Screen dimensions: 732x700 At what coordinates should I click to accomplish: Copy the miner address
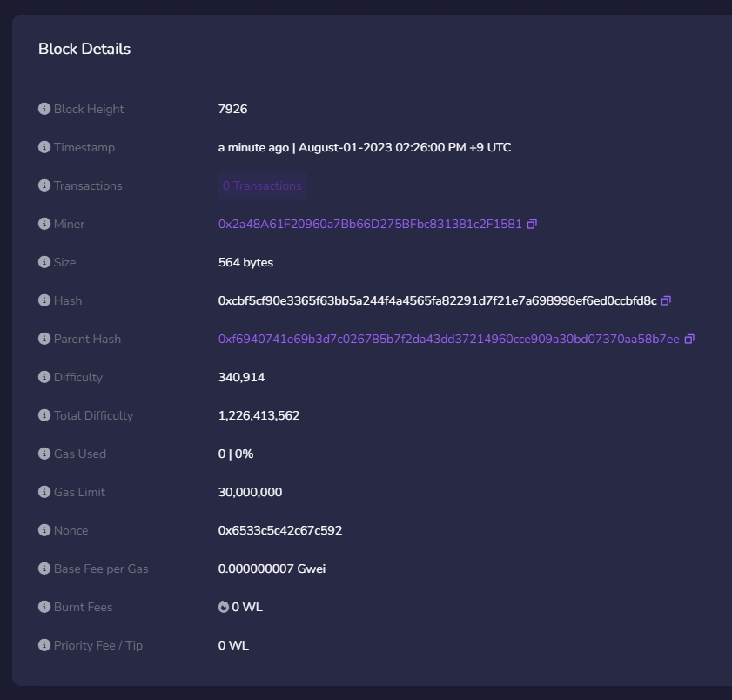coord(532,224)
